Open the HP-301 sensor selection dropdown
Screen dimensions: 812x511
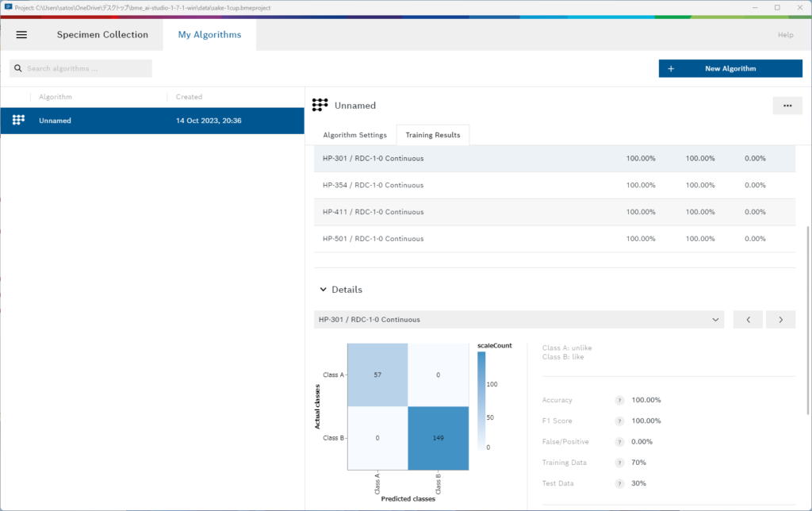click(x=519, y=320)
